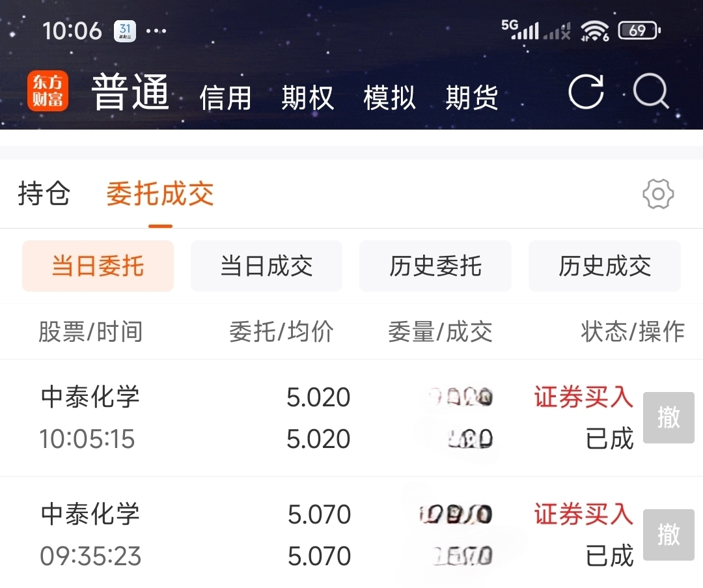Show 历史成交 records

(x=604, y=266)
